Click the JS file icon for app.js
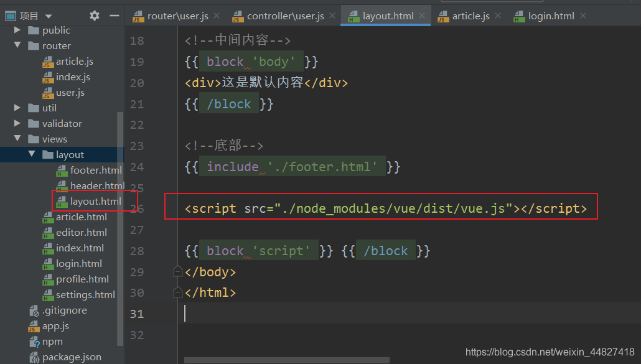The width and height of the screenshot is (641, 364). pos(34,326)
